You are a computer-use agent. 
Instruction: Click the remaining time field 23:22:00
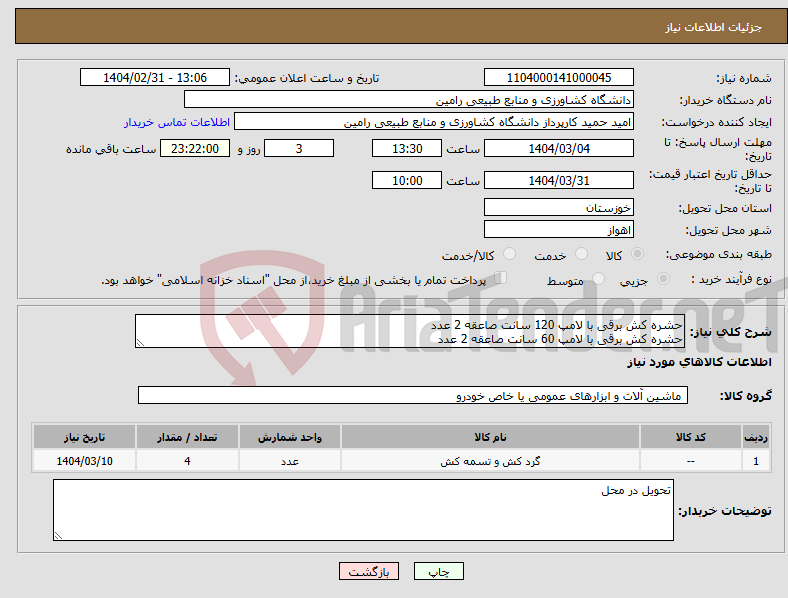(x=195, y=148)
